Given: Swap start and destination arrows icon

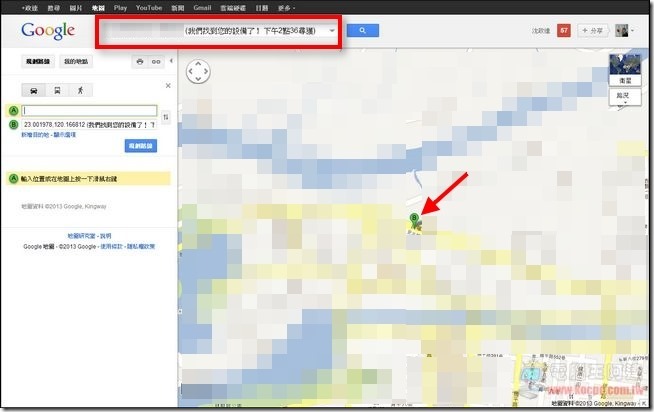Looking at the screenshot, I should click(x=166, y=117).
